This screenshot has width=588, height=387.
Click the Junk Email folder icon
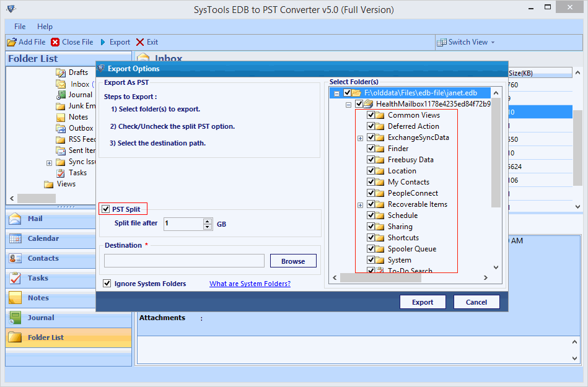60,106
